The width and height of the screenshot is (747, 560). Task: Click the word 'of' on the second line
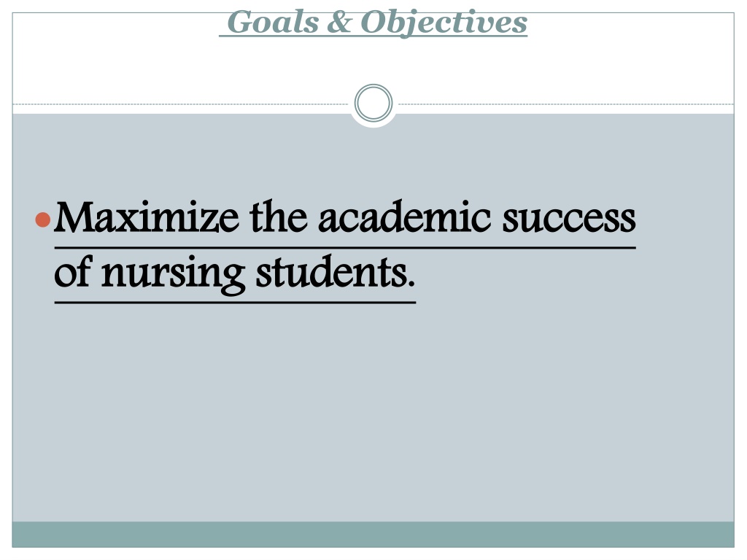[x=72, y=271]
